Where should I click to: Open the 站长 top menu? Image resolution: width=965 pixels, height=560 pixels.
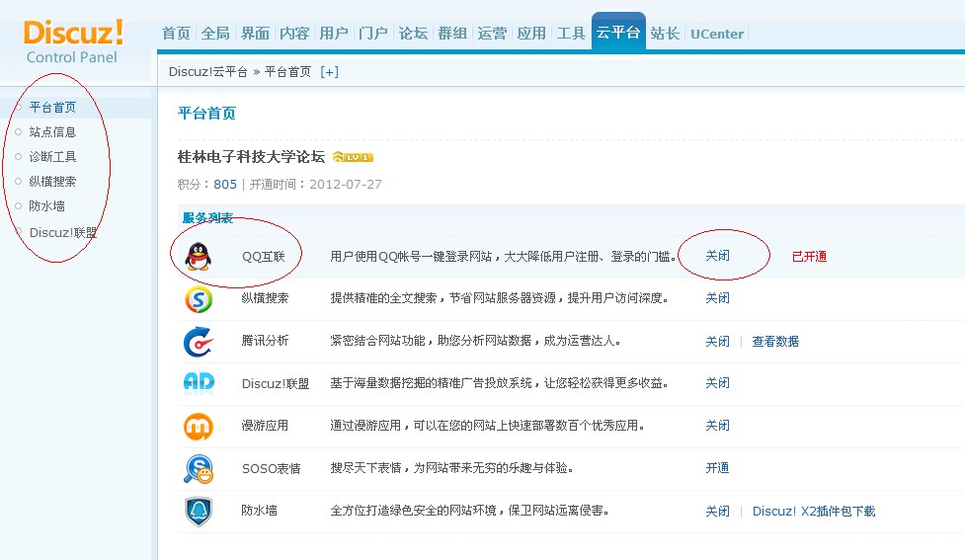point(665,34)
